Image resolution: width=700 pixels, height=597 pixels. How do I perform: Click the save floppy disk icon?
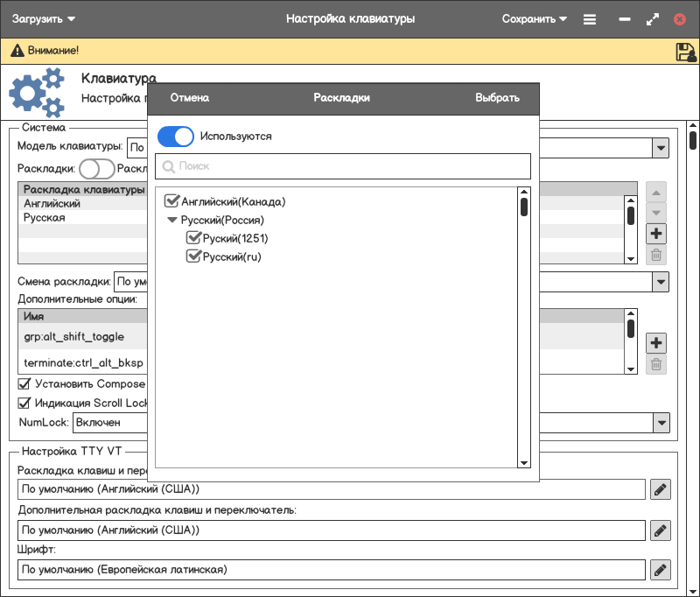685,52
